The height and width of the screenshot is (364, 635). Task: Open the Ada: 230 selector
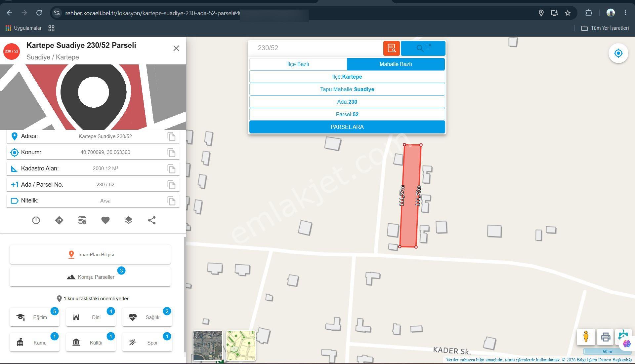(347, 102)
